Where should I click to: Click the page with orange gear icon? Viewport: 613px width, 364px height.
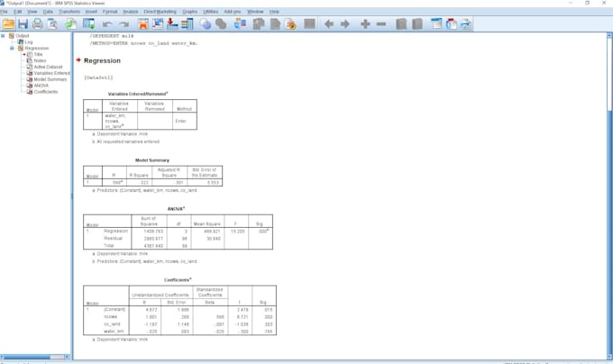pyautogui.click(x=290, y=23)
